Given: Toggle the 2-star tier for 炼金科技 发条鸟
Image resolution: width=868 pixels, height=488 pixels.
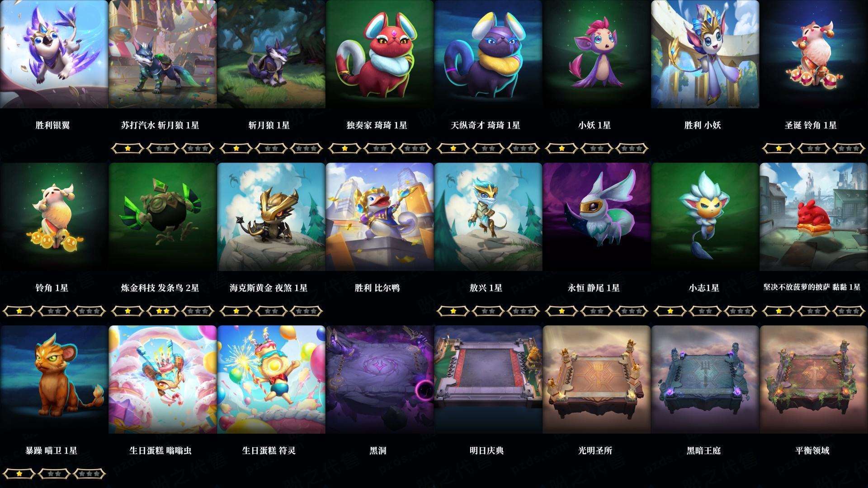Looking at the screenshot, I should click(163, 311).
